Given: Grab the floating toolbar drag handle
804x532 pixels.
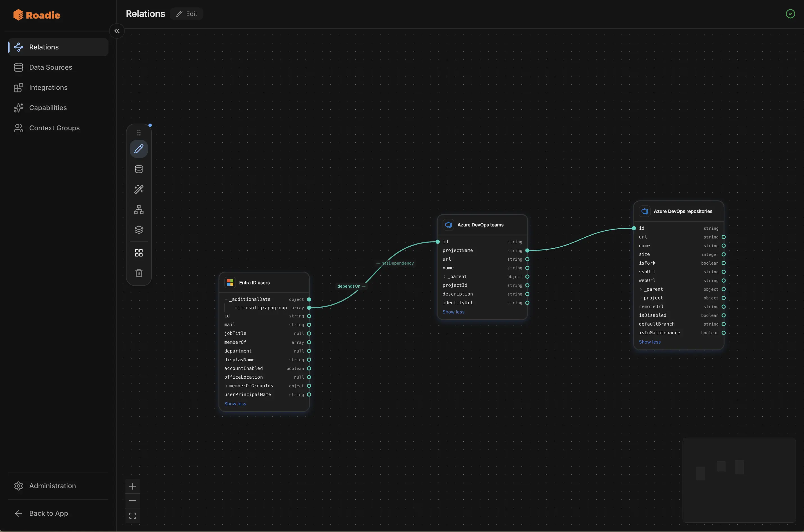Looking at the screenshot, I should tap(139, 132).
